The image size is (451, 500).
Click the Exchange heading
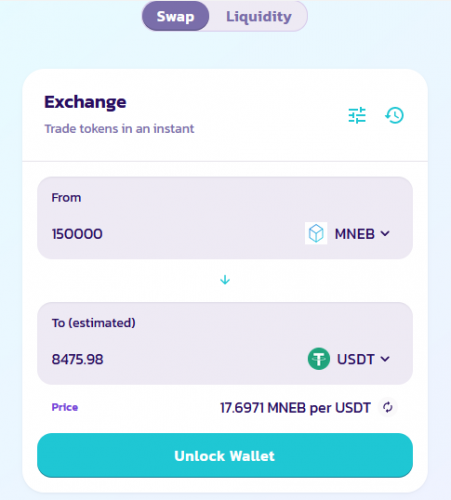85,102
